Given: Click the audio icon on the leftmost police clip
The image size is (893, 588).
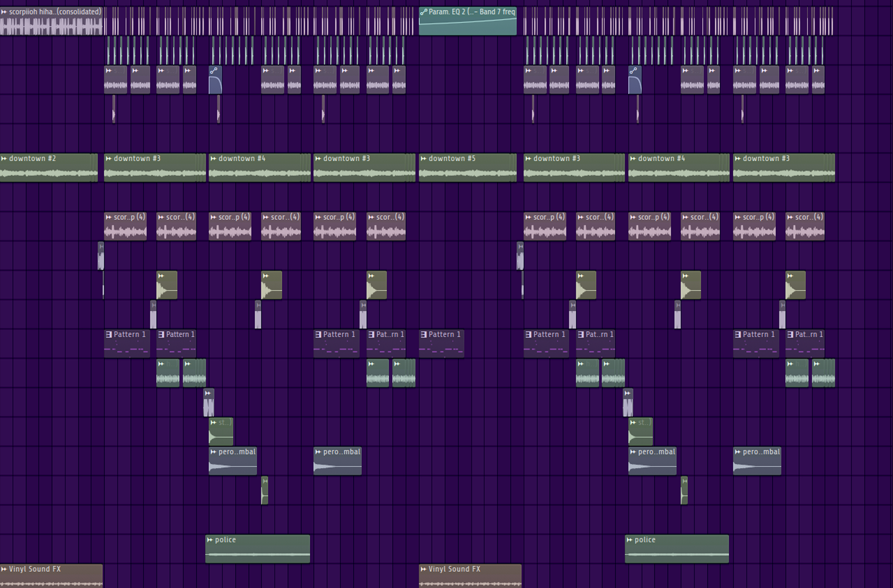Looking at the screenshot, I should click(x=210, y=540).
